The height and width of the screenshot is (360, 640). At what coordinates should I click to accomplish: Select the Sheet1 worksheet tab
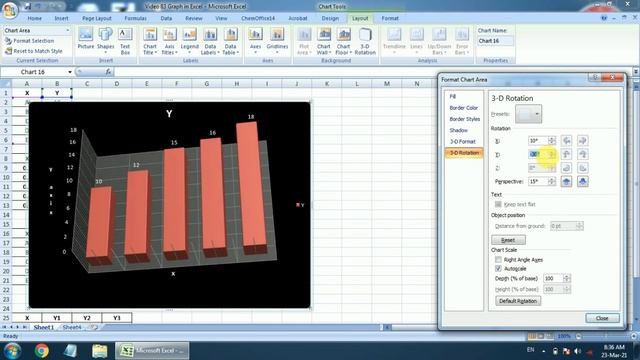[x=44, y=327]
